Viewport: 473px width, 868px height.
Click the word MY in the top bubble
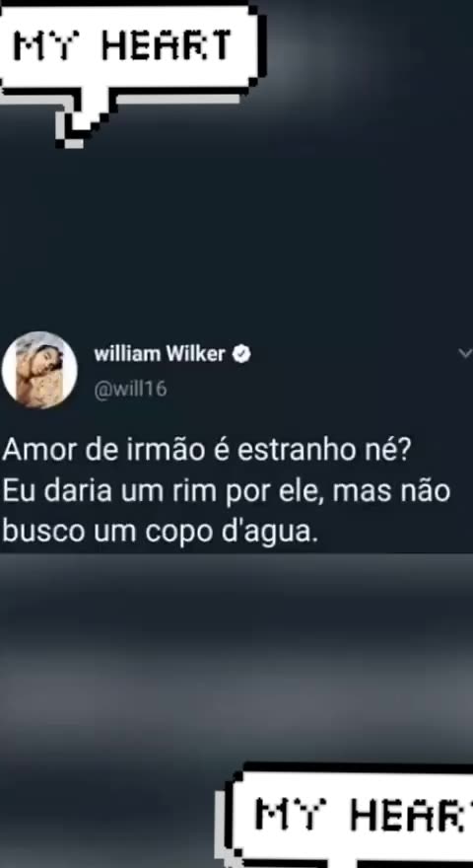48,45
